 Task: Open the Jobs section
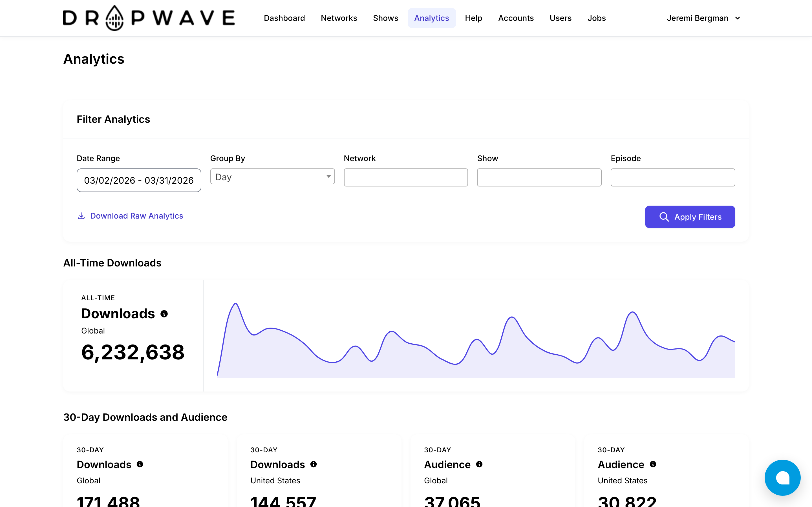click(597, 18)
